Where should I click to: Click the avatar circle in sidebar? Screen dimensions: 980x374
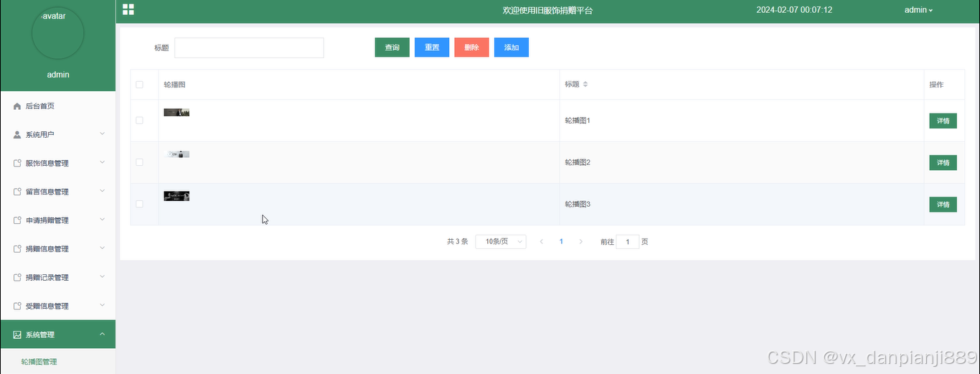(x=58, y=33)
